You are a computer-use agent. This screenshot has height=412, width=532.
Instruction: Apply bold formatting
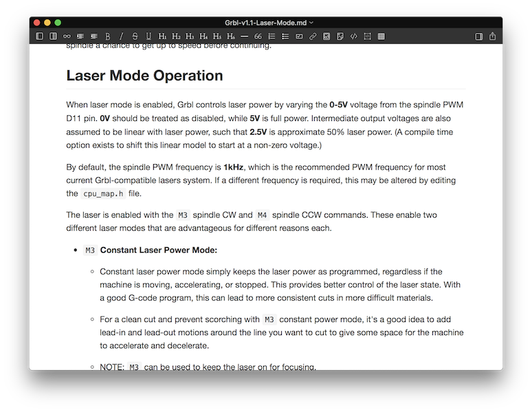point(108,36)
